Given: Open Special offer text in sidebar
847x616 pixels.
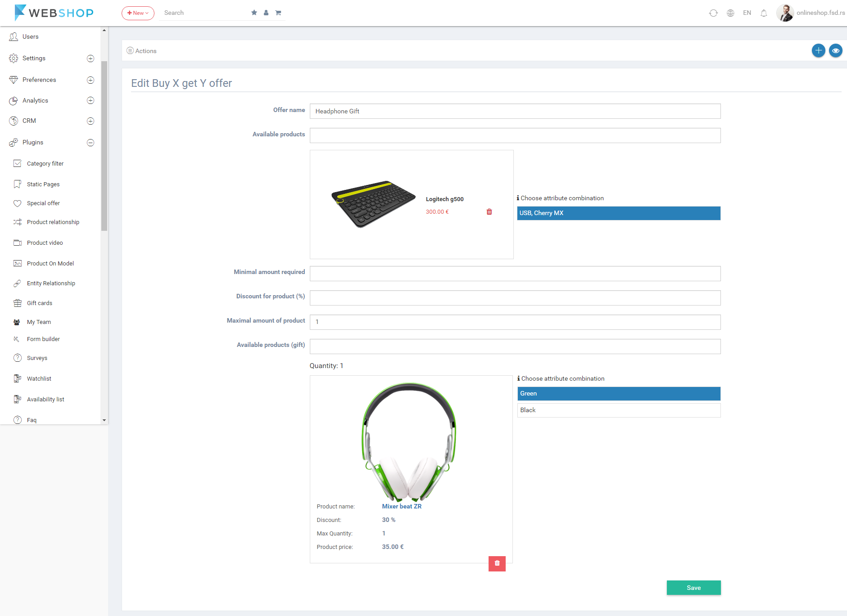Looking at the screenshot, I should point(43,203).
